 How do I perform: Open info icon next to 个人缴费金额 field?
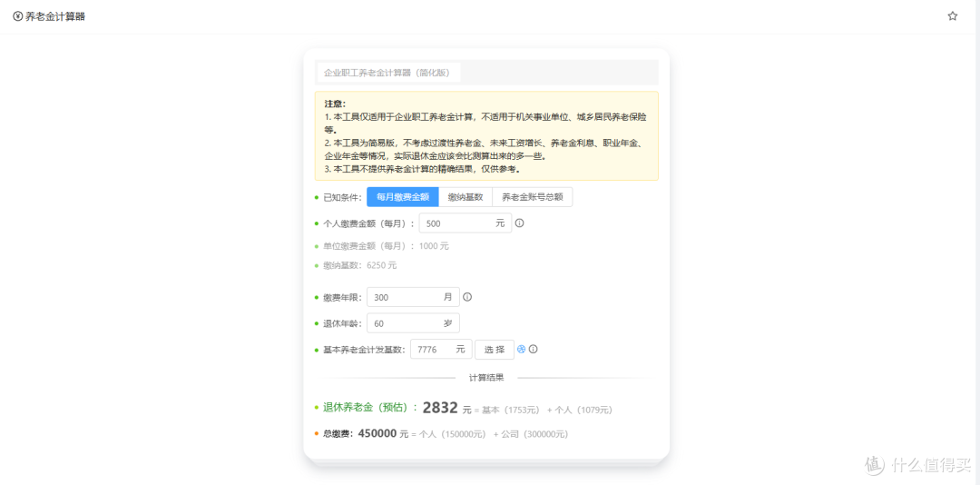click(519, 223)
